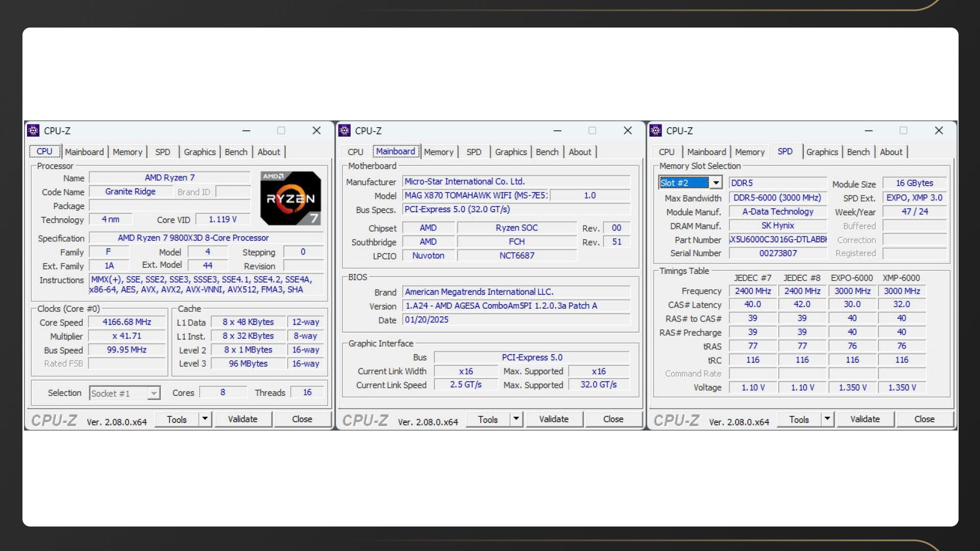The image size is (980, 551).
Task: Switch to Memory tab in left window
Action: click(127, 152)
